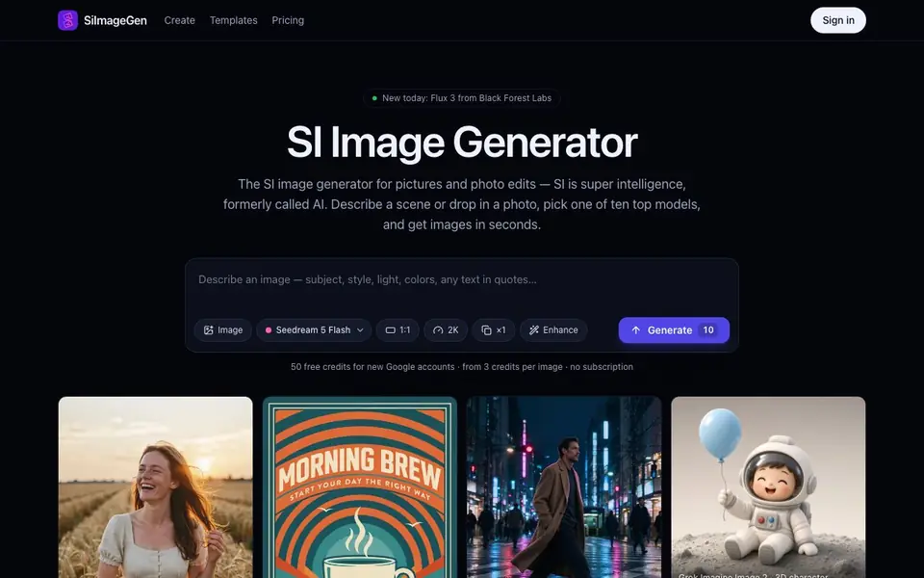924x578 pixels.
Task: Open the man on neon street image
Action: [564, 487]
